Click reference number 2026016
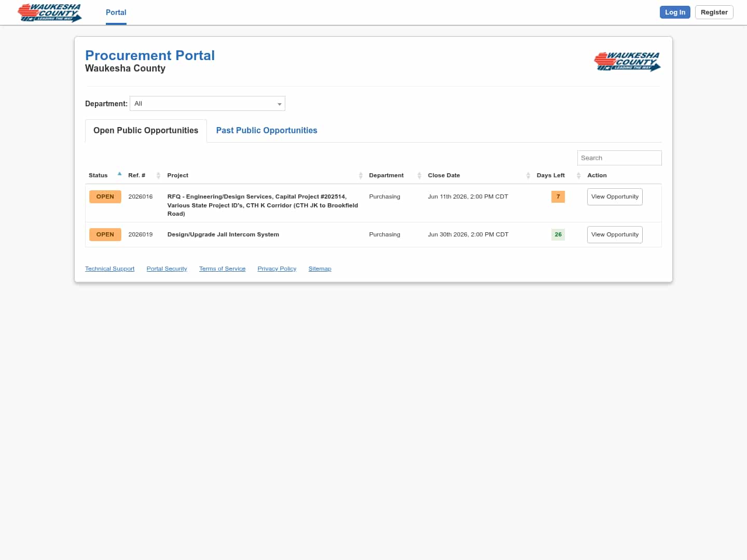The width and height of the screenshot is (747, 560). pyautogui.click(x=141, y=197)
